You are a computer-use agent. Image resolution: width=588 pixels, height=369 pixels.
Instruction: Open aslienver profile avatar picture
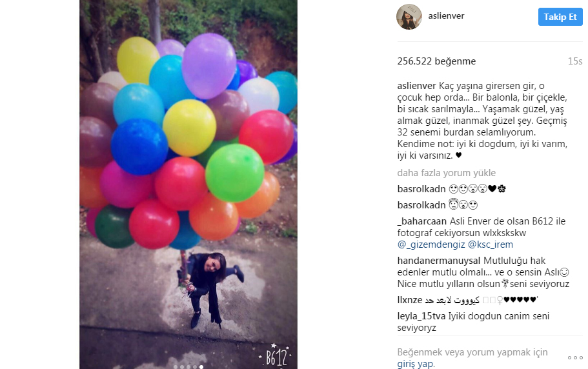pos(409,17)
